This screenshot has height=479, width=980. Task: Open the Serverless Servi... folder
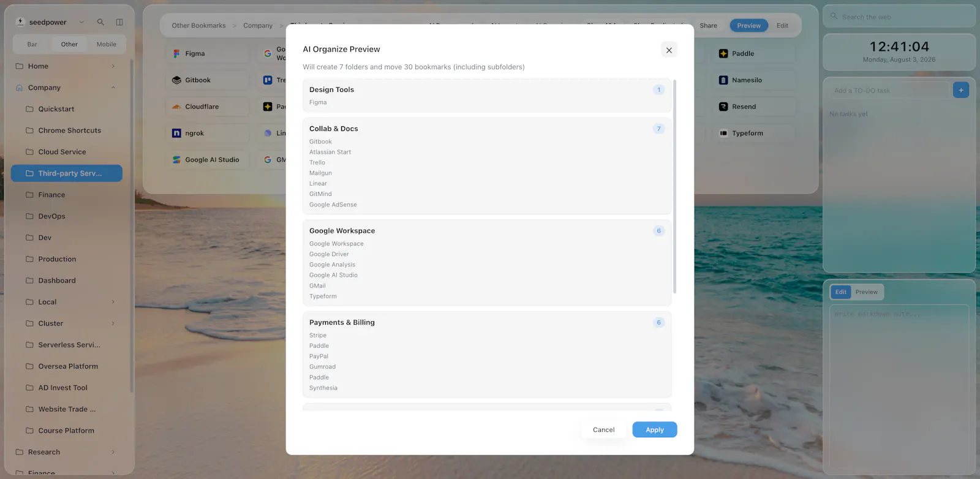coord(67,345)
